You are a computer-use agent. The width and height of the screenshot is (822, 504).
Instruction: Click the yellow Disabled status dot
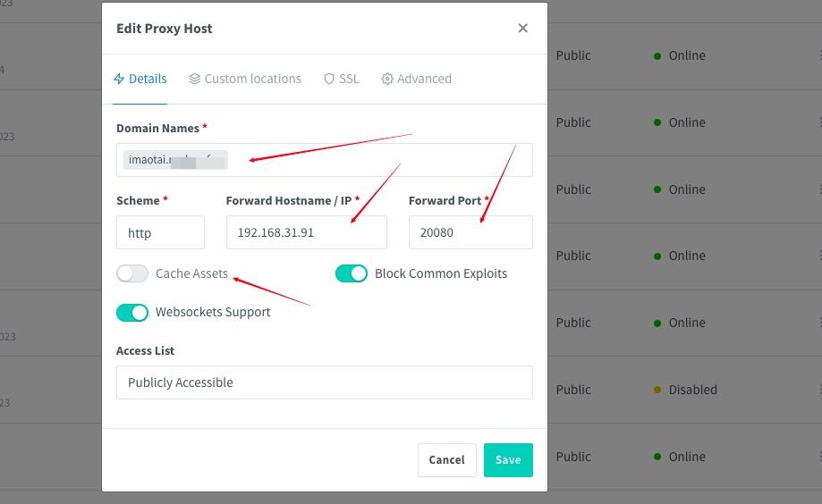point(657,390)
